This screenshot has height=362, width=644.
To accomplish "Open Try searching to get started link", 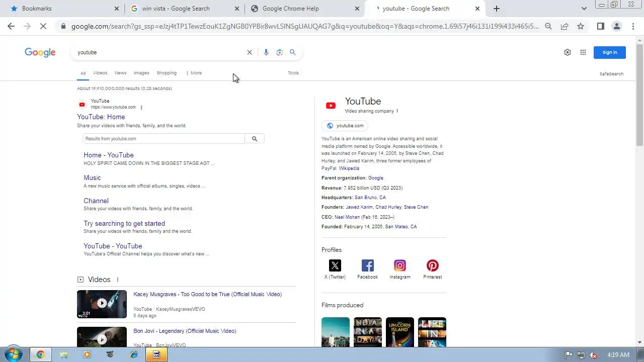I will pos(124,224).
